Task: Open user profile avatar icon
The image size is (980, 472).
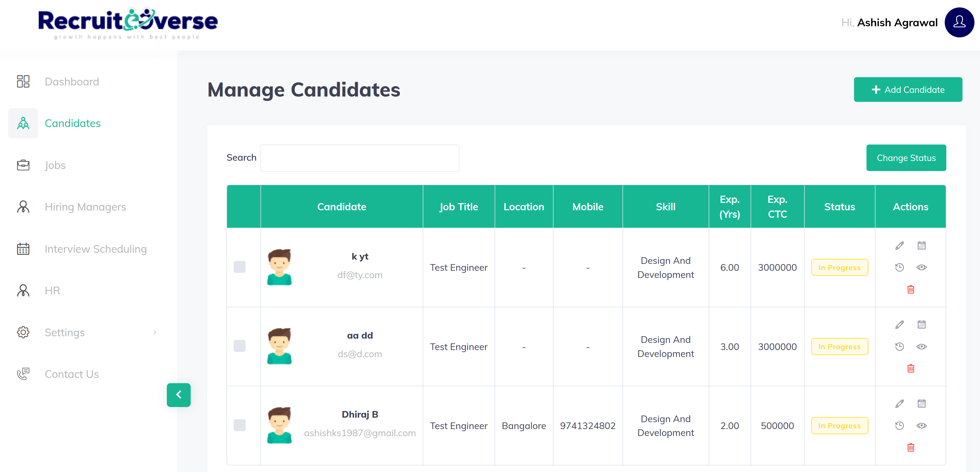Action: [x=959, y=23]
